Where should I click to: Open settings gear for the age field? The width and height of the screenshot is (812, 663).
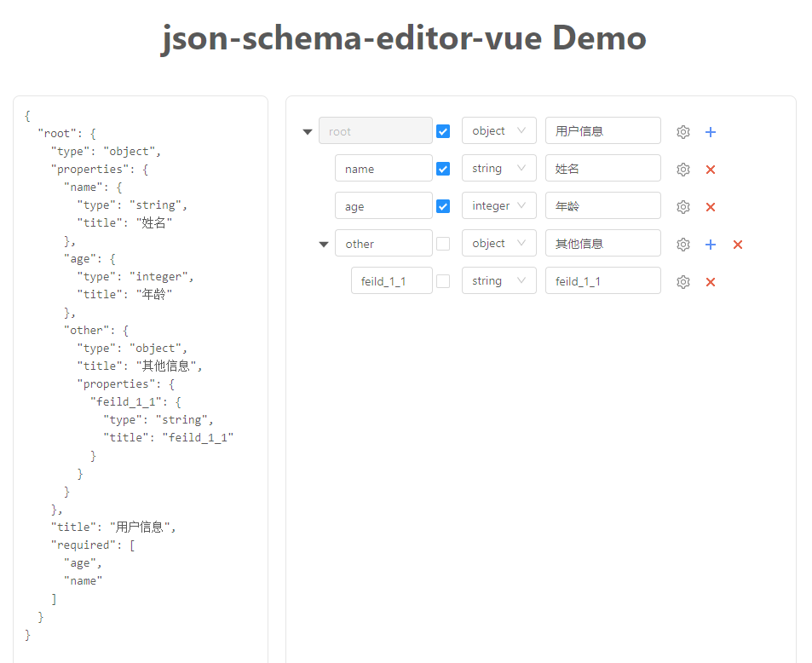coord(682,207)
